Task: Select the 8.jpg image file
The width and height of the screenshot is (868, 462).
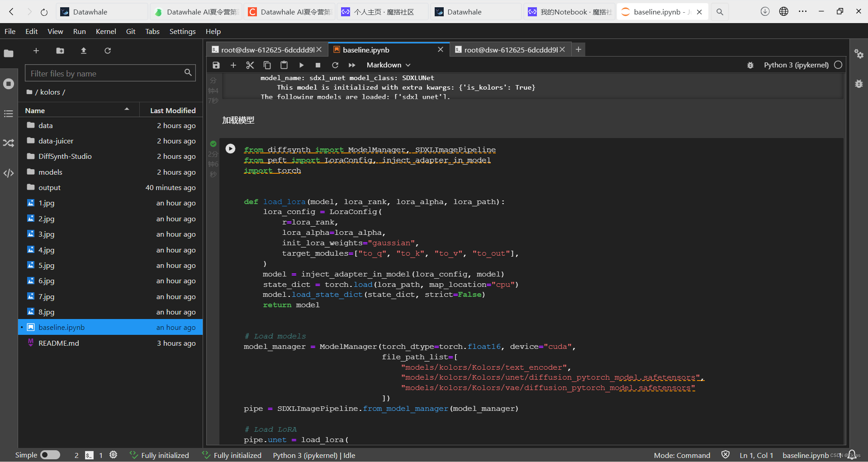Action: [x=110, y=312]
